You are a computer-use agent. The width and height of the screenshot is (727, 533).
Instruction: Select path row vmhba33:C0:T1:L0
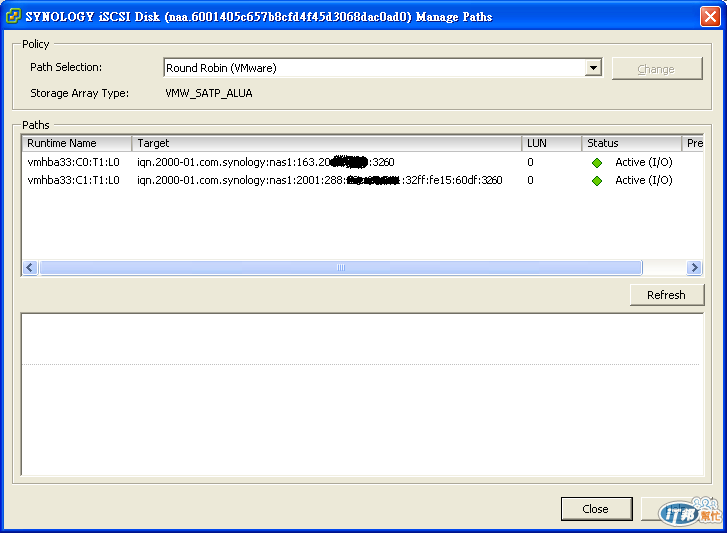pos(363,162)
